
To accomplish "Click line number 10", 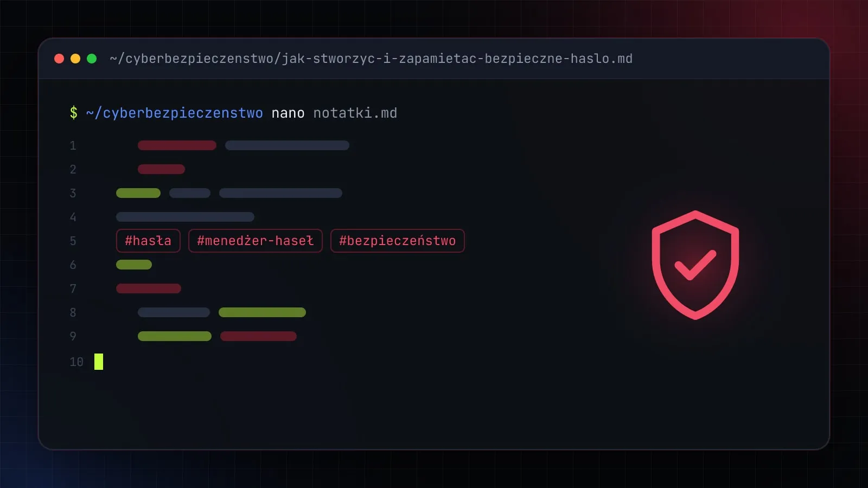I will click(x=76, y=362).
